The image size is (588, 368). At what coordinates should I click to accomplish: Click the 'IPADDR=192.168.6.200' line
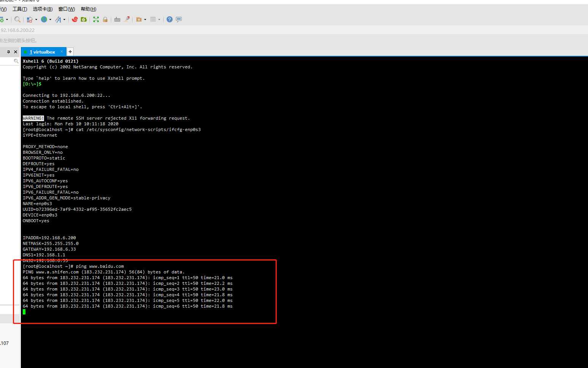pos(49,238)
